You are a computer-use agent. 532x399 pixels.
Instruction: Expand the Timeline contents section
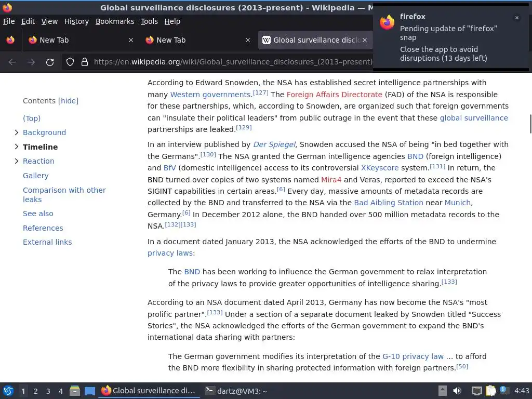pos(16,147)
